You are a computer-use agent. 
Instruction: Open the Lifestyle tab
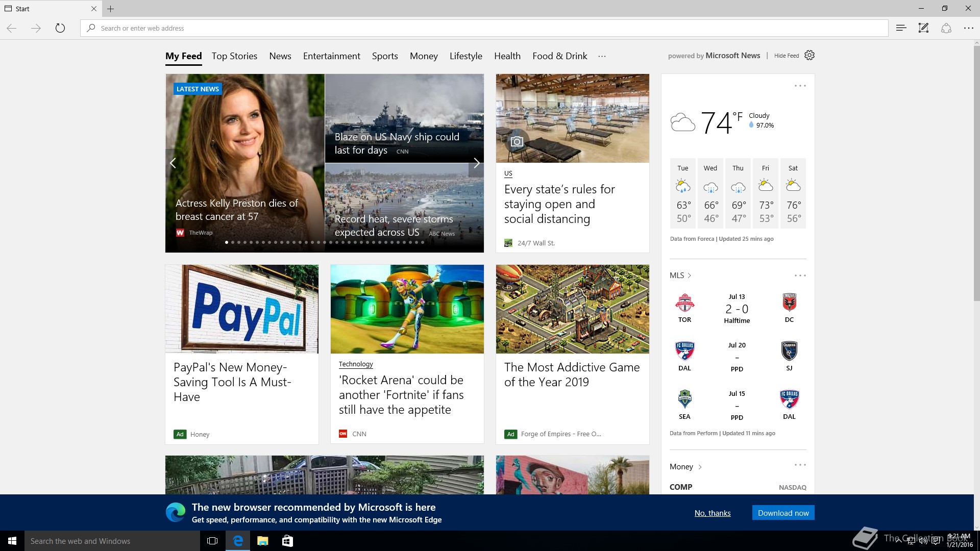point(466,56)
